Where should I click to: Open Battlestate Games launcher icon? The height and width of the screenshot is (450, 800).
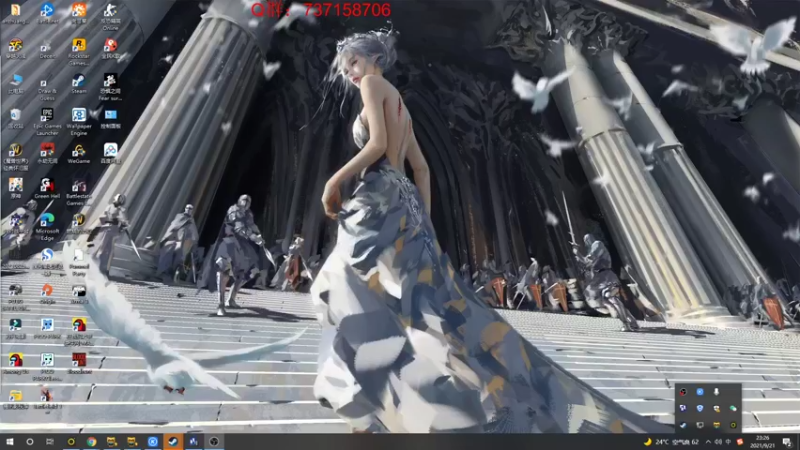(79, 192)
